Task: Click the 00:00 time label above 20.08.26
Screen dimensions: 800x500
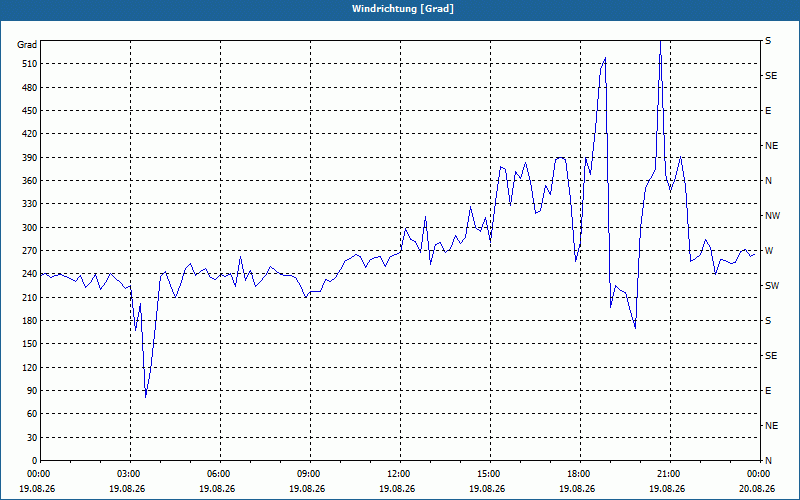Action: (759, 474)
